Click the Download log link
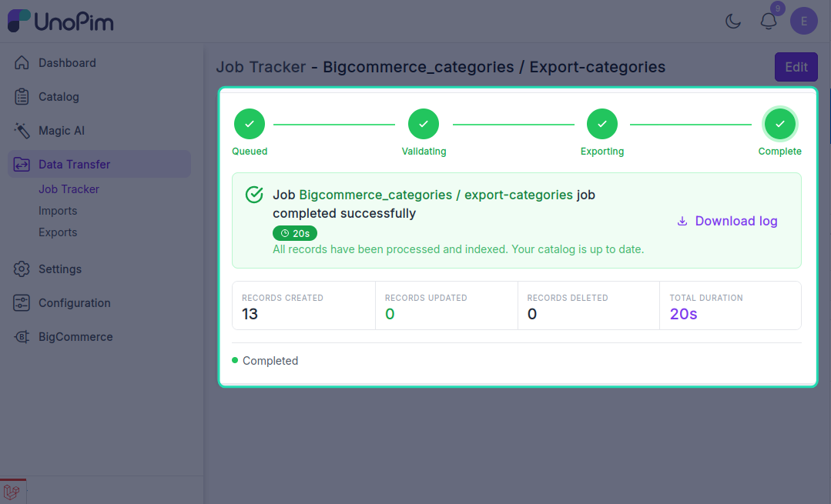Image resolution: width=831 pixels, height=504 pixels. (x=727, y=221)
